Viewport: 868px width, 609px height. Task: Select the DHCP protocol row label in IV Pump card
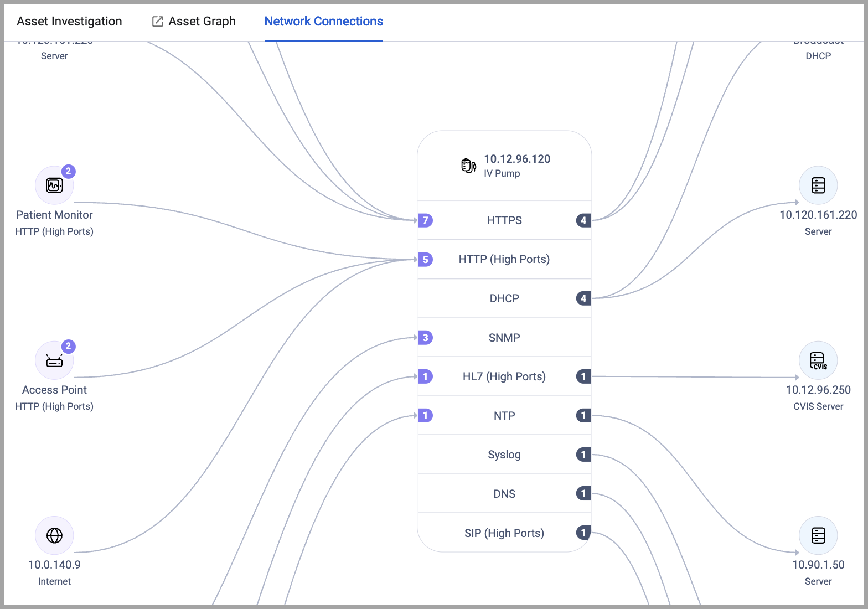504,298
